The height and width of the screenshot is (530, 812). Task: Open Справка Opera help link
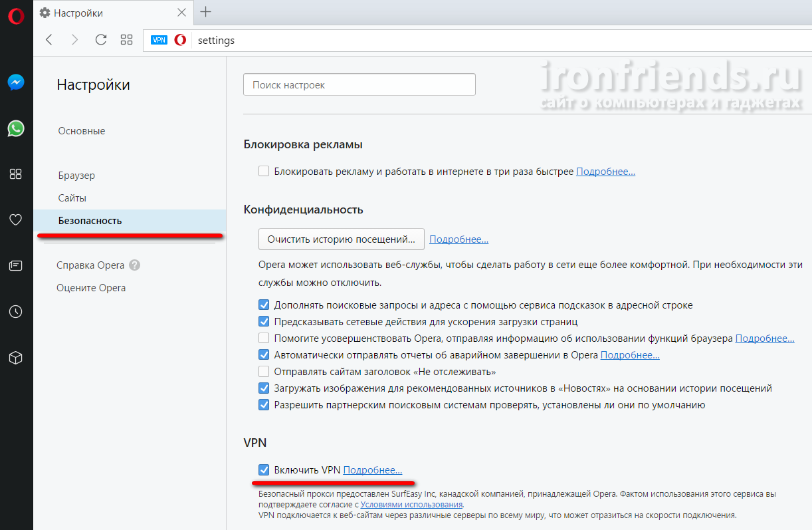click(x=91, y=265)
